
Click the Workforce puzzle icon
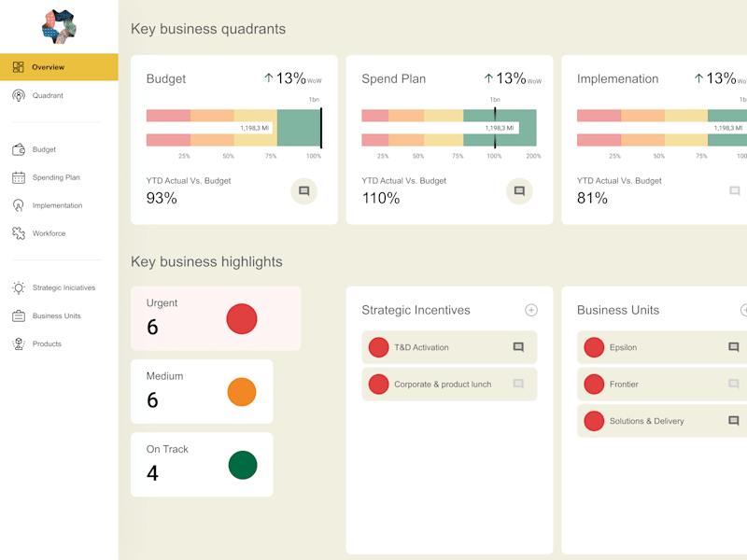(x=18, y=233)
